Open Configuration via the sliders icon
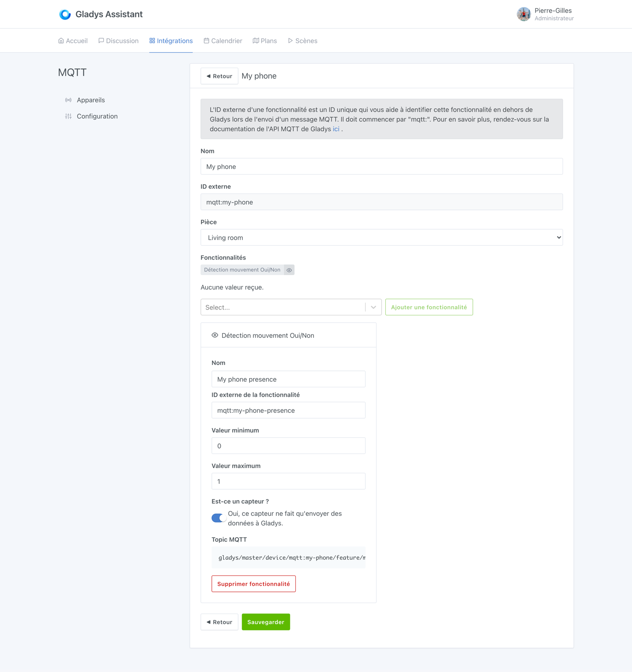The height and width of the screenshot is (672, 632). click(68, 116)
